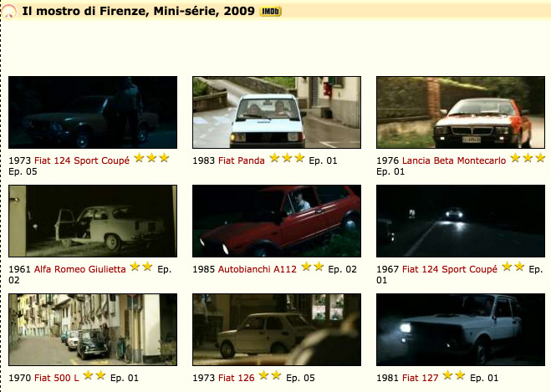Click the round logo icon before the title
Screen dimensions: 551x392
tap(9, 12)
